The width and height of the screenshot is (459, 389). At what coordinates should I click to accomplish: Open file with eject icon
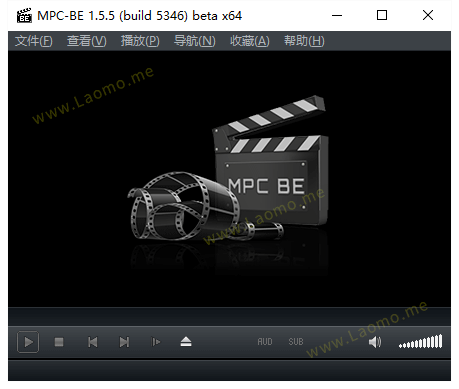click(x=186, y=342)
